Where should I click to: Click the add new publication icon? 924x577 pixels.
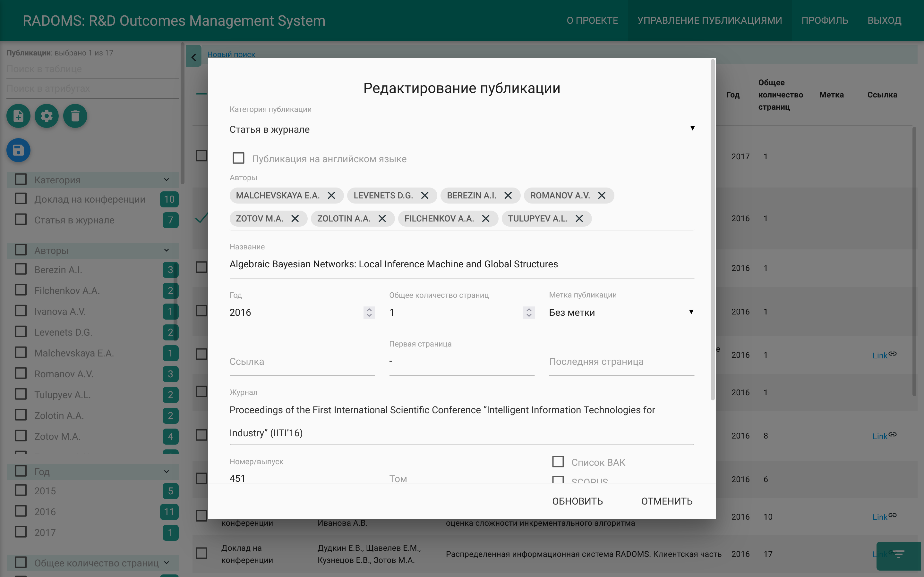tap(18, 116)
